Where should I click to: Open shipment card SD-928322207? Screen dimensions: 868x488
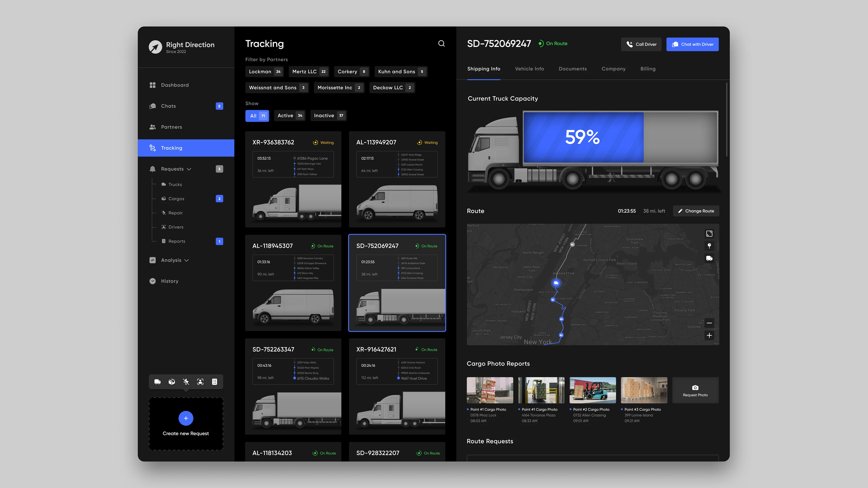coord(397,452)
